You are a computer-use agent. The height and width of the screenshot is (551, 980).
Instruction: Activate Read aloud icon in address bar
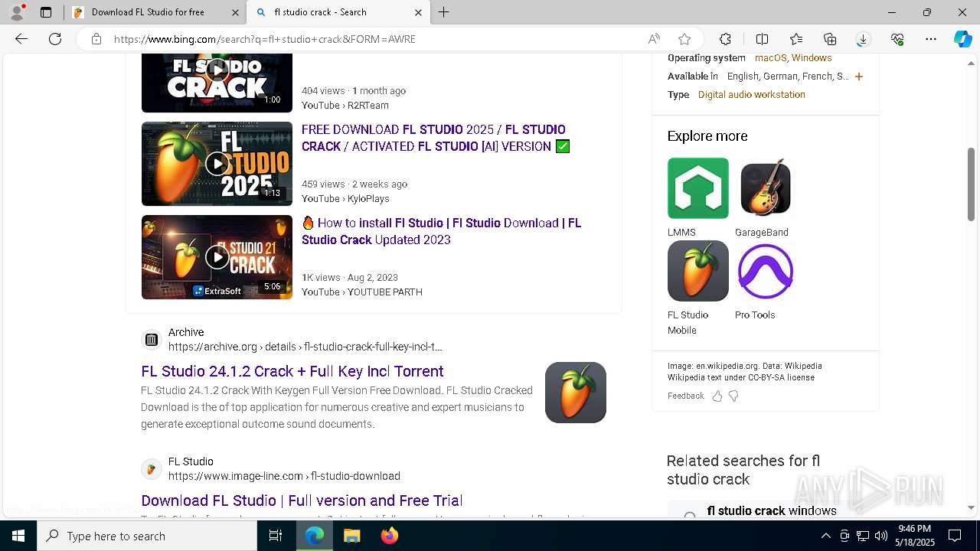coord(654,39)
